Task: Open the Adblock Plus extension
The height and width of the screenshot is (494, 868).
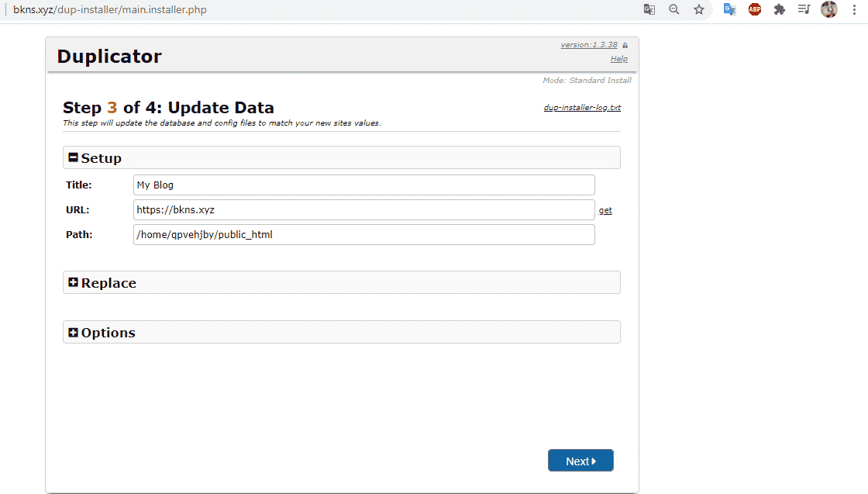Action: coord(754,9)
